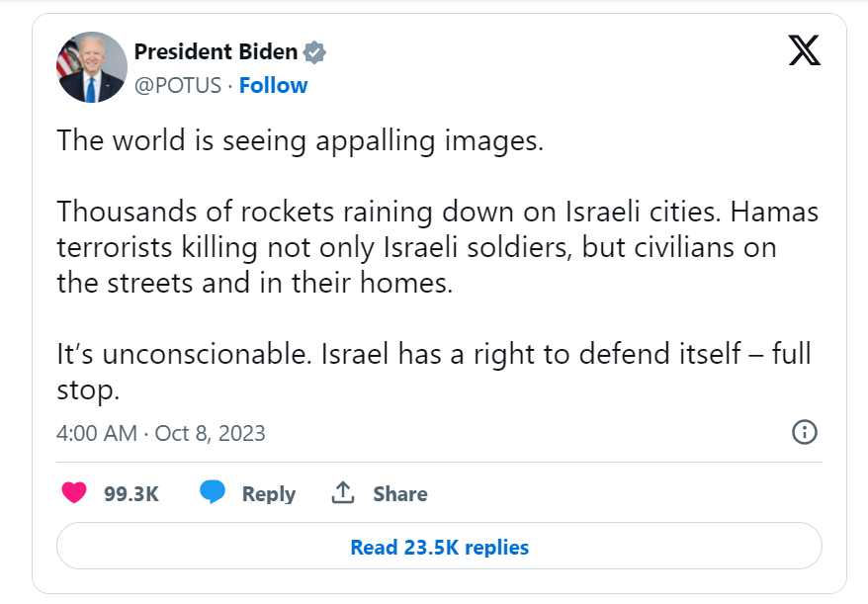Follow the @POTUS account
The image size is (868, 604).
[273, 86]
